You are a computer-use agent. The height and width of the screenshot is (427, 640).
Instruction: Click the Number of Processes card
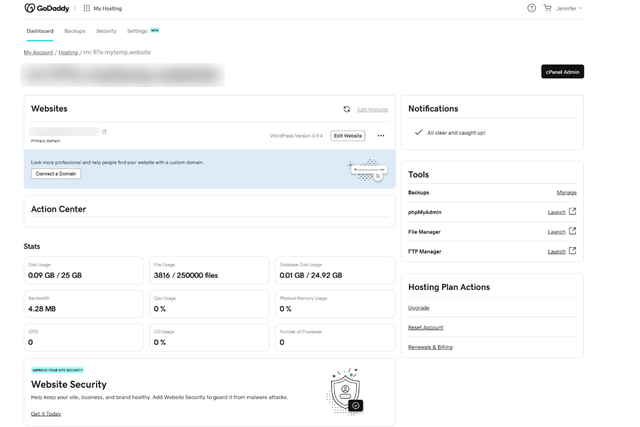(x=335, y=337)
